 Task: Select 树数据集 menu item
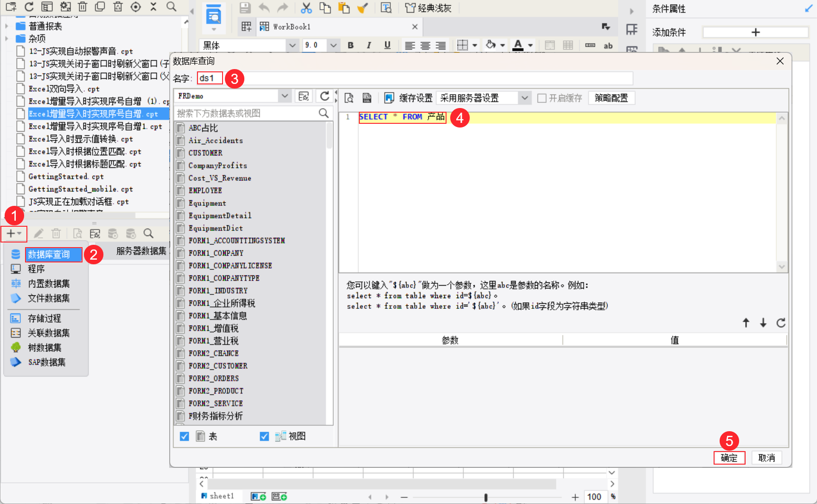coord(44,348)
